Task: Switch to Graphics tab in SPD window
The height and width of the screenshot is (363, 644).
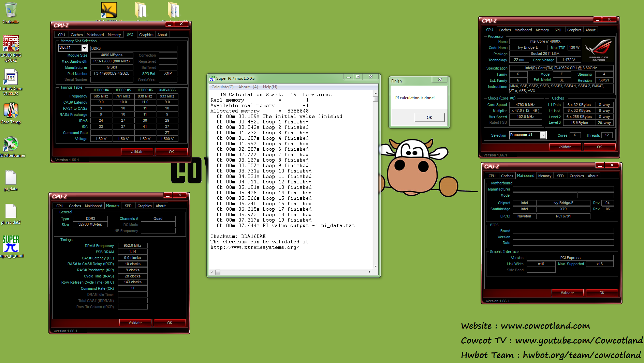Action: coord(146,35)
